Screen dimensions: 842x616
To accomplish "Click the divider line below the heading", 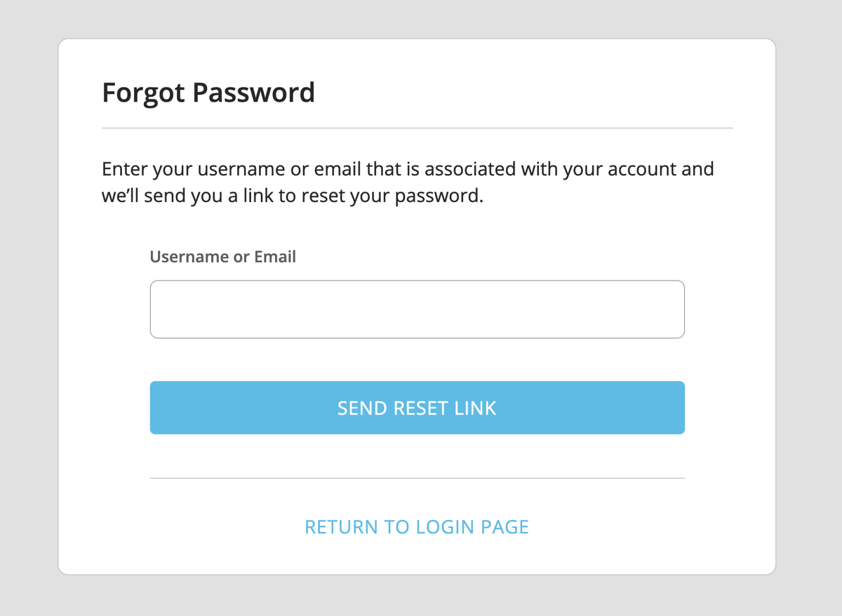I will coord(417,128).
